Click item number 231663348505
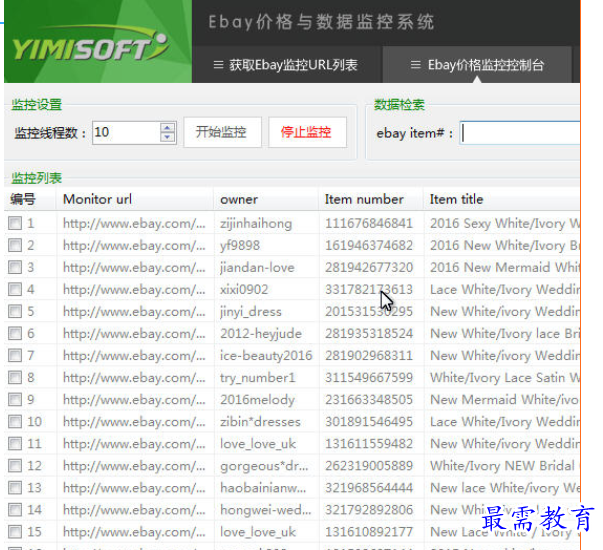 (x=369, y=400)
